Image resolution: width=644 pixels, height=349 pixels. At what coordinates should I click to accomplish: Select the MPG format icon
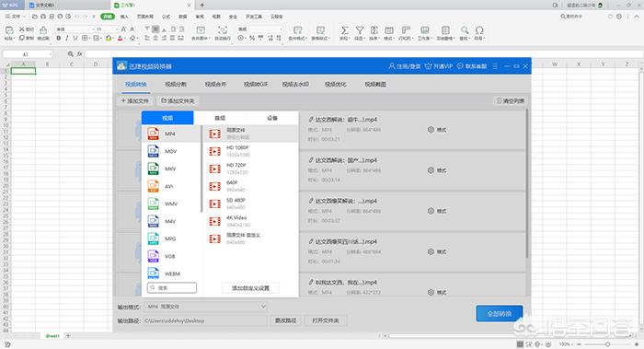[154, 238]
